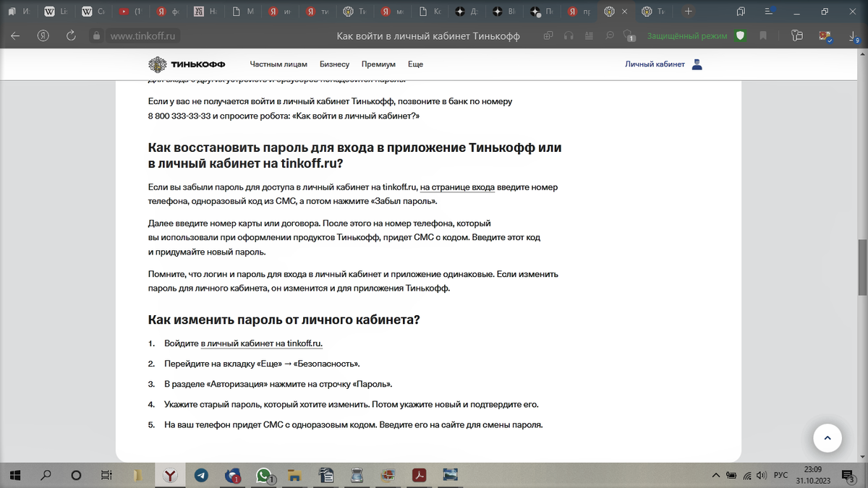Follow the 'на странице входа' link

coord(457,187)
